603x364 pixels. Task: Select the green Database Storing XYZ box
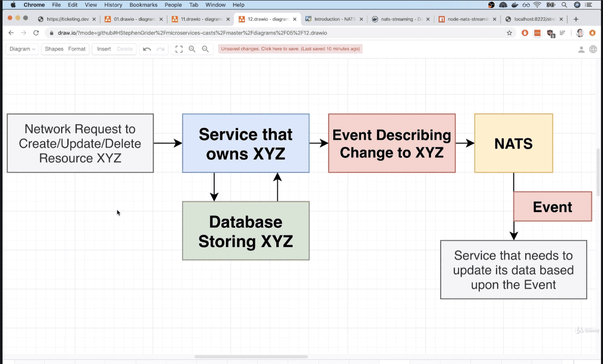click(246, 231)
